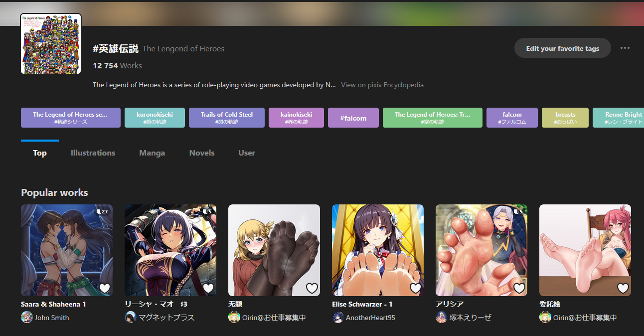Open John Smith's avatar icon
The width and height of the screenshot is (644, 336).
click(x=27, y=317)
